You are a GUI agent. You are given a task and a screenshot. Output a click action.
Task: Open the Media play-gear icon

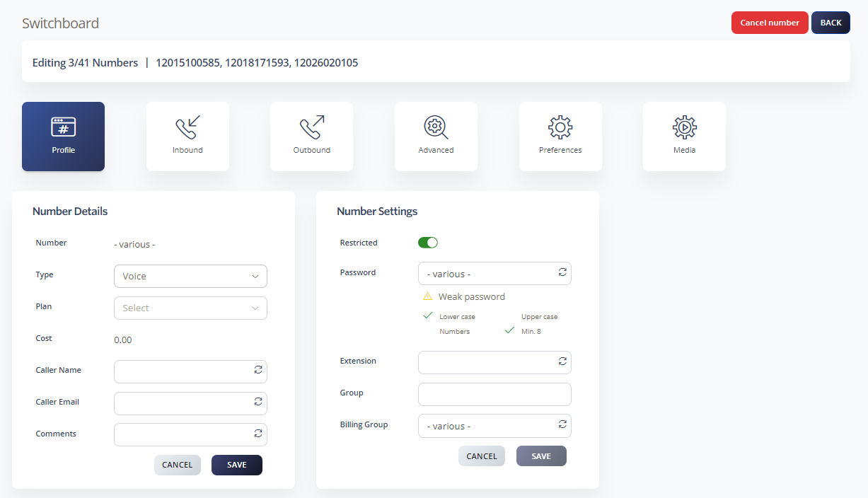coord(684,127)
